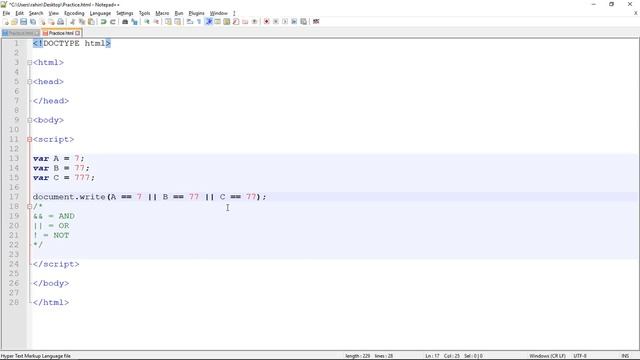Screen dimensions: 640x360
Task: Click the last toolbar plugin icon
Action: pos(316,22)
